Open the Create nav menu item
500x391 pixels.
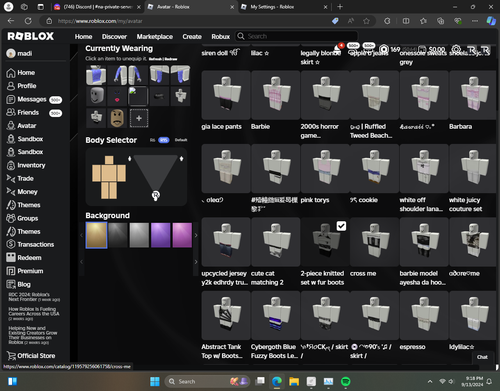pyautogui.click(x=192, y=36)
